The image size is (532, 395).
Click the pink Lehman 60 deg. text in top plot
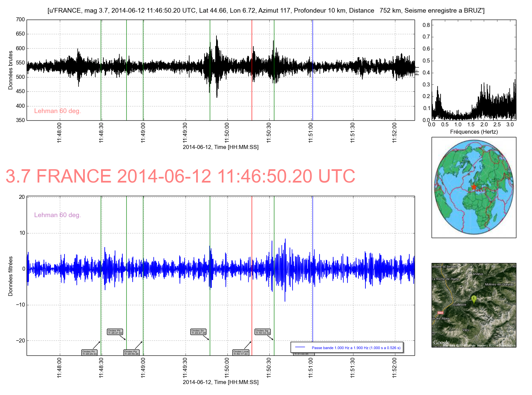(x=58, y=111)
